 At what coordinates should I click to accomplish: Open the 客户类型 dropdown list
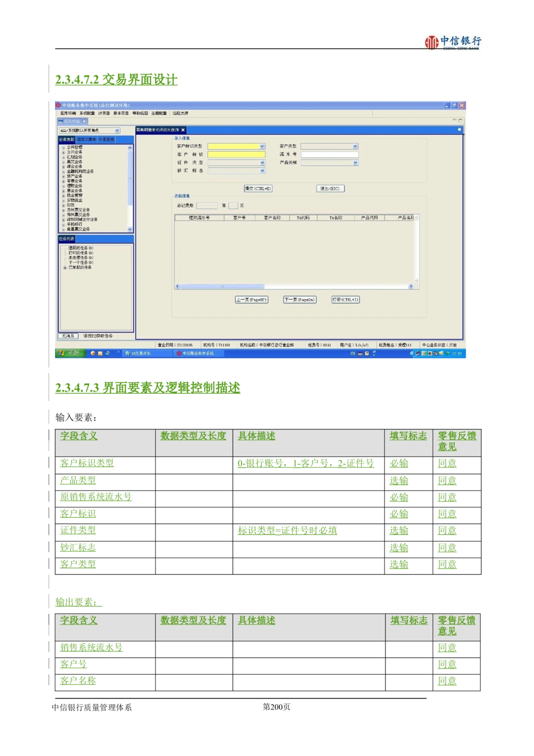[x=355, y=146]
